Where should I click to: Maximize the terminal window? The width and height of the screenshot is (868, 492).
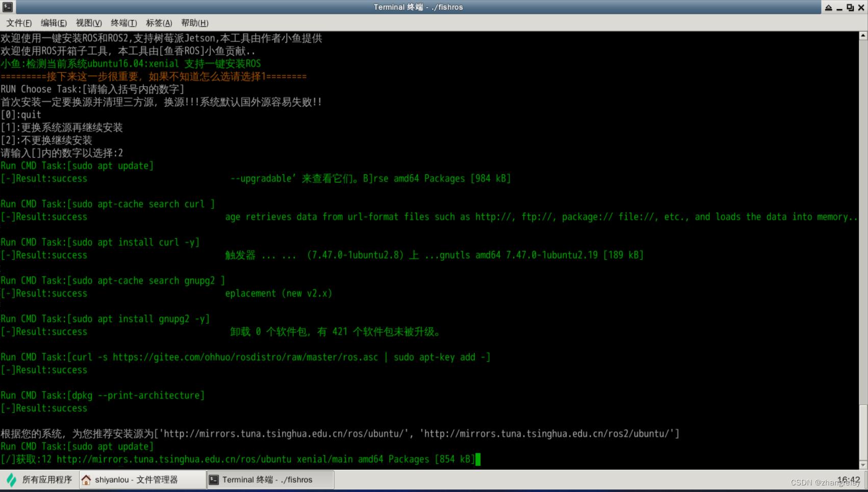850,7
